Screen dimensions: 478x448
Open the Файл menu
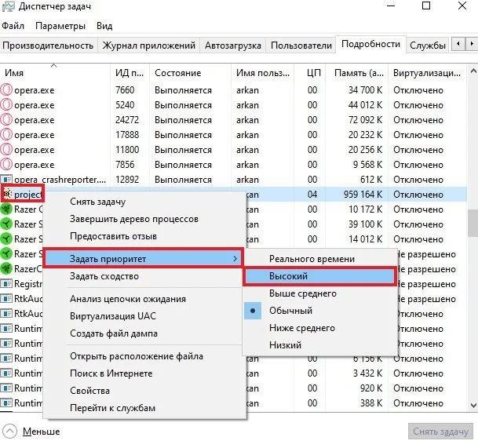click(x=13, y=26)
